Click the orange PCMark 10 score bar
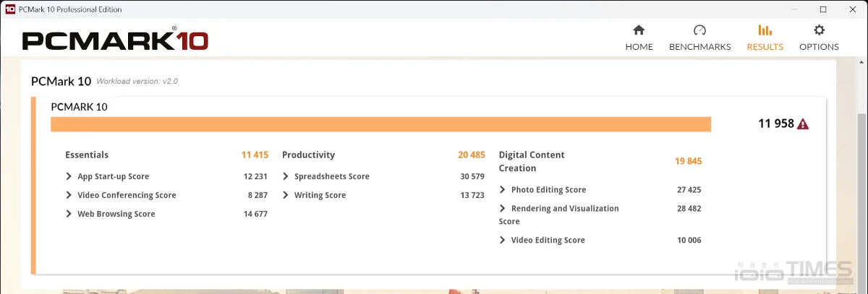This screenshot has height=294, width=868. [380, 124]
